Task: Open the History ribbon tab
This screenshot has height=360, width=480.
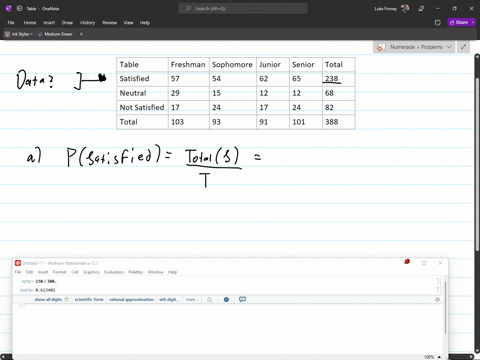Action: (x=87, y=23)
